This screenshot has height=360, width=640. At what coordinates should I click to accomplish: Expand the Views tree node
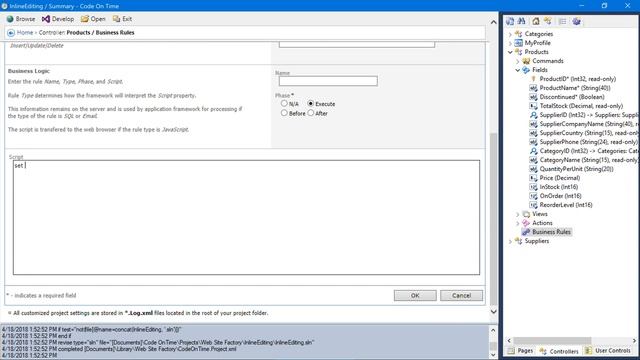tap(518, 214)
